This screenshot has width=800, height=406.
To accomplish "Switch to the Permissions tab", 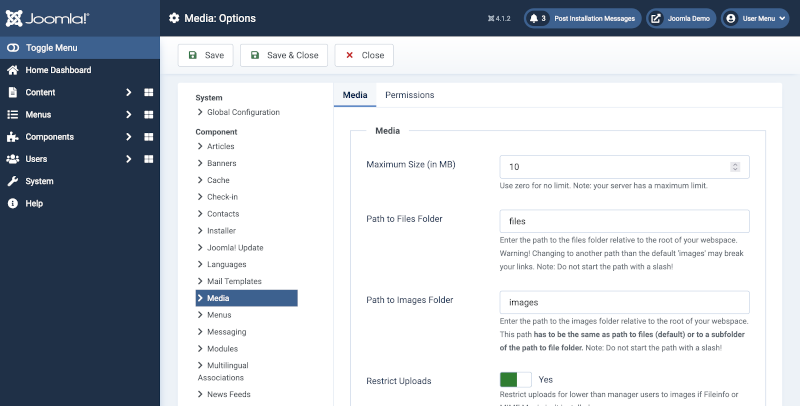I will [409, 95].
